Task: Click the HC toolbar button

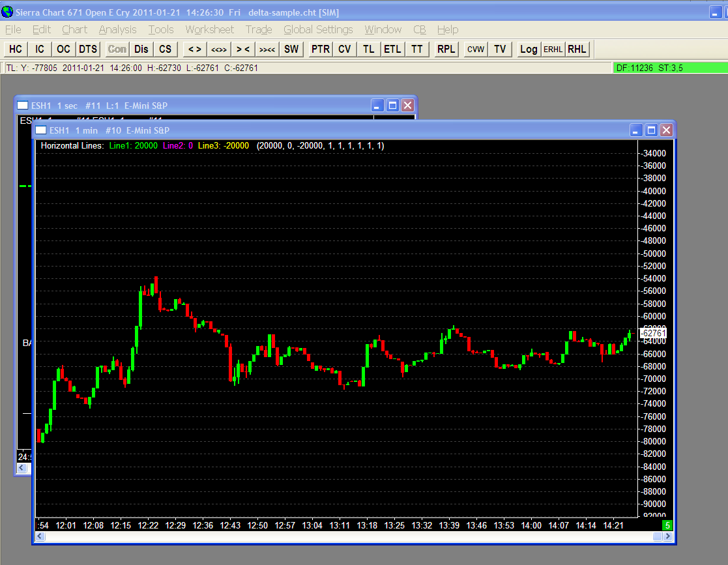Action: click(16, 50)
